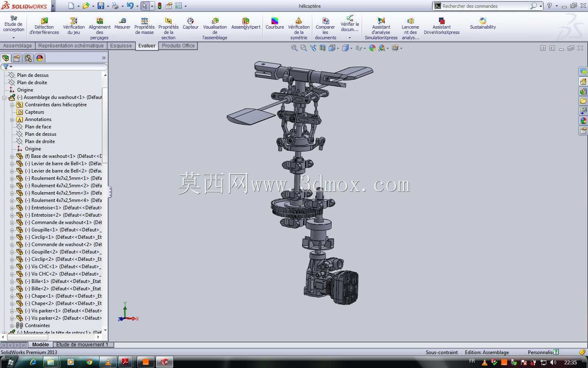This screenshot has width=588, height=368.
Task: Switch to Représentation schématique tab
Action: coord(71,46)
